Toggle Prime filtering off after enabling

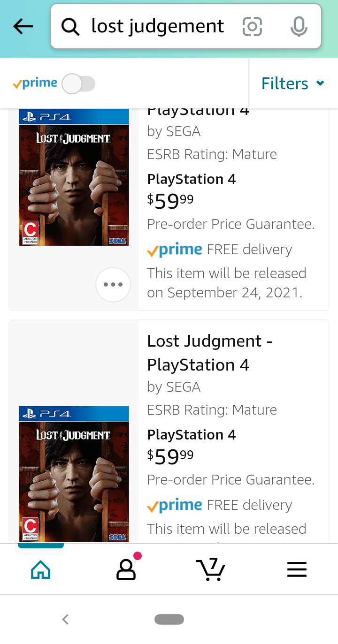(x=79, y=83)
